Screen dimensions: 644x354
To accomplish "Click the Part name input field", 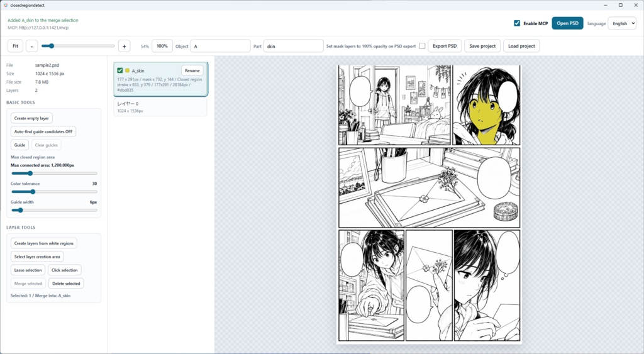I will tap(293, 46).
